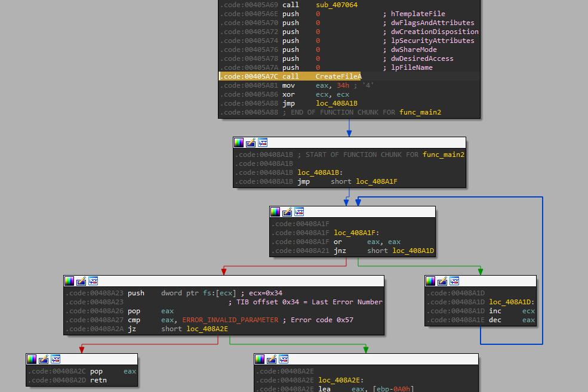
Task: Click the node color icon on the loc_408A1B block
Action: click(239, 143)
